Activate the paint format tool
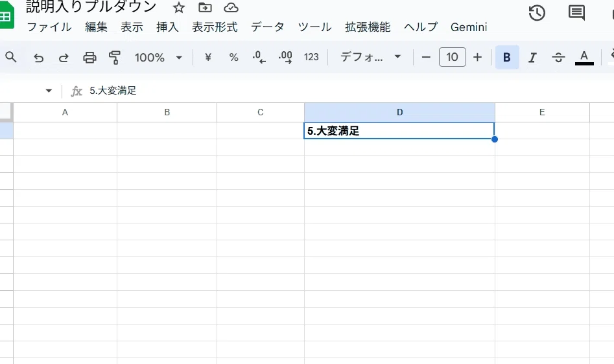Image resolution: width=614 pixels, height=364 pixels. [115, 58]
